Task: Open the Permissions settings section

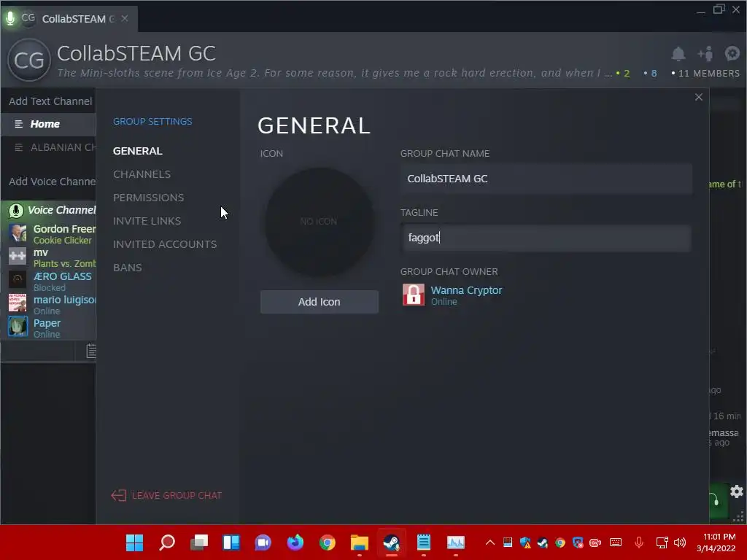Action: pos(148,198)
